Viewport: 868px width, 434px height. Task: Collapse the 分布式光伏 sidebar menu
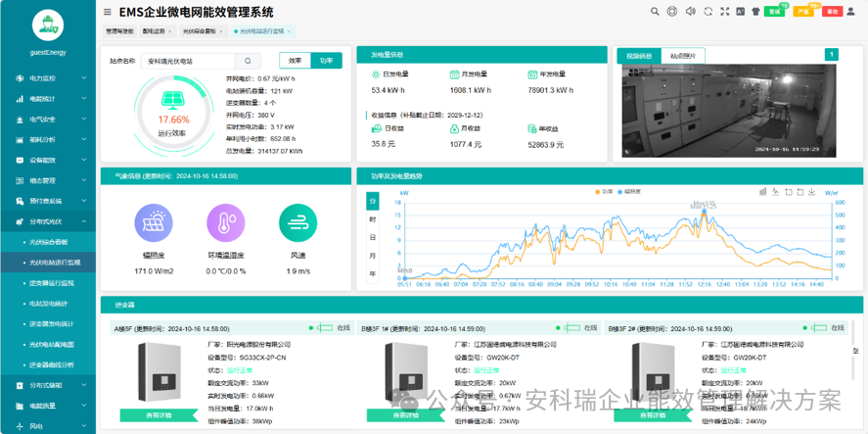click(x=48, y=221)
